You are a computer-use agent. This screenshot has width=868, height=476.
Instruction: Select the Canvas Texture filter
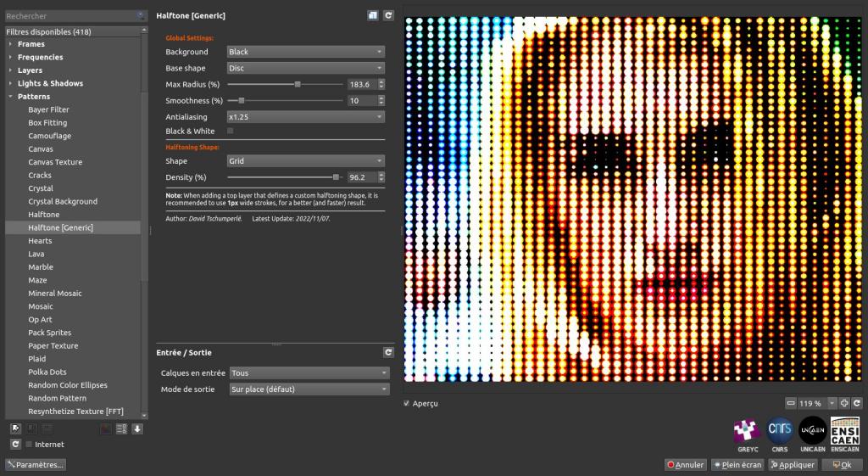(x=55, y=162)
